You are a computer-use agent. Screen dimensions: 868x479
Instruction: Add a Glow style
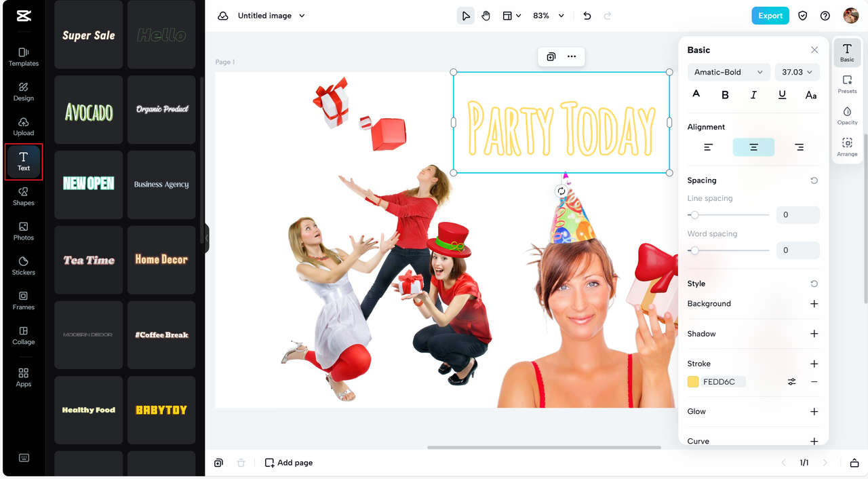[814, 412]
